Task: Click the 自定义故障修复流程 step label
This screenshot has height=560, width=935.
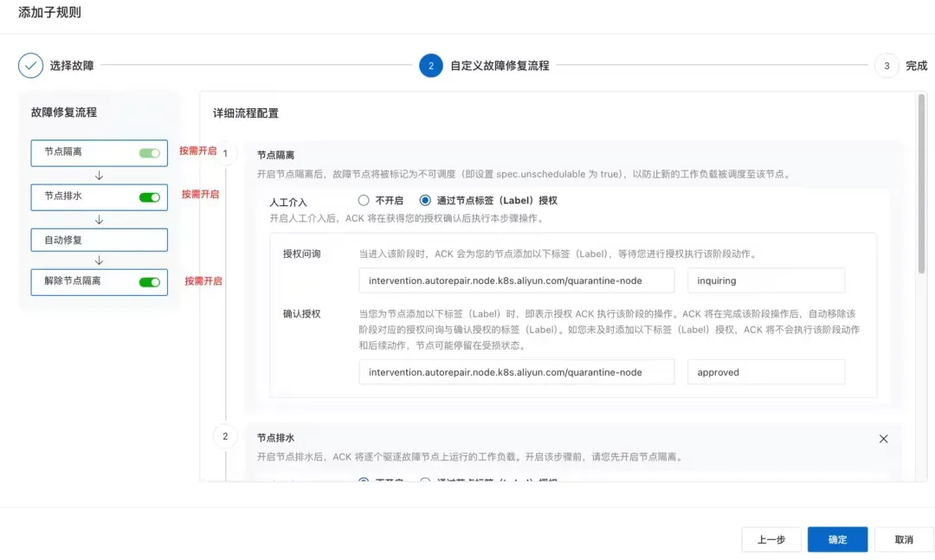Action: (x=500, y=66)
